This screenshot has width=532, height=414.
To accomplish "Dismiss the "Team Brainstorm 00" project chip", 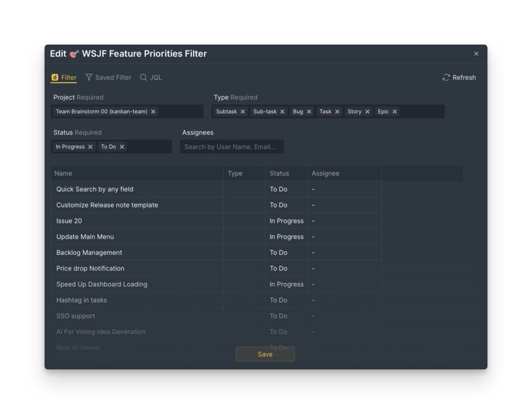I will [x=153, y=111].
